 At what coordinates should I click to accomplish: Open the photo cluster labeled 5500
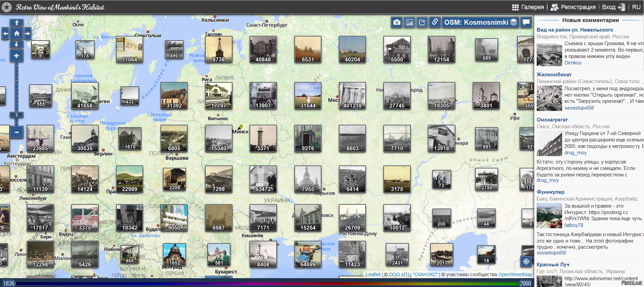tap(397, 50)
